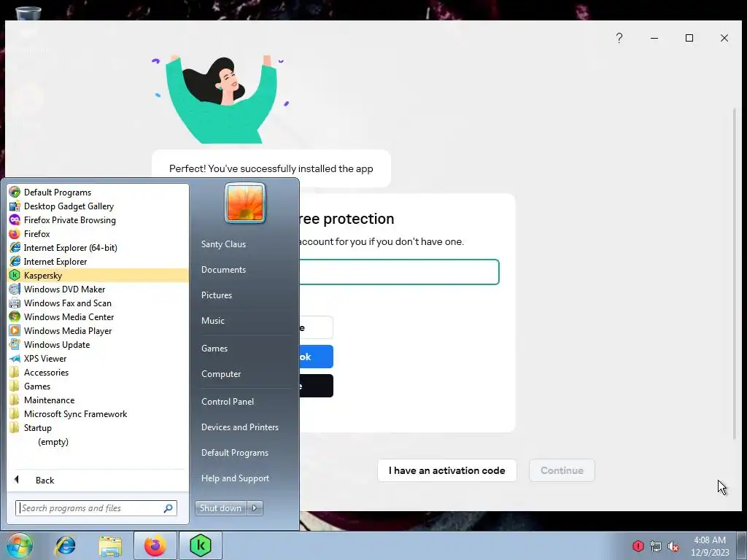Click the disabled Continue button

click(x=562, y=470)
